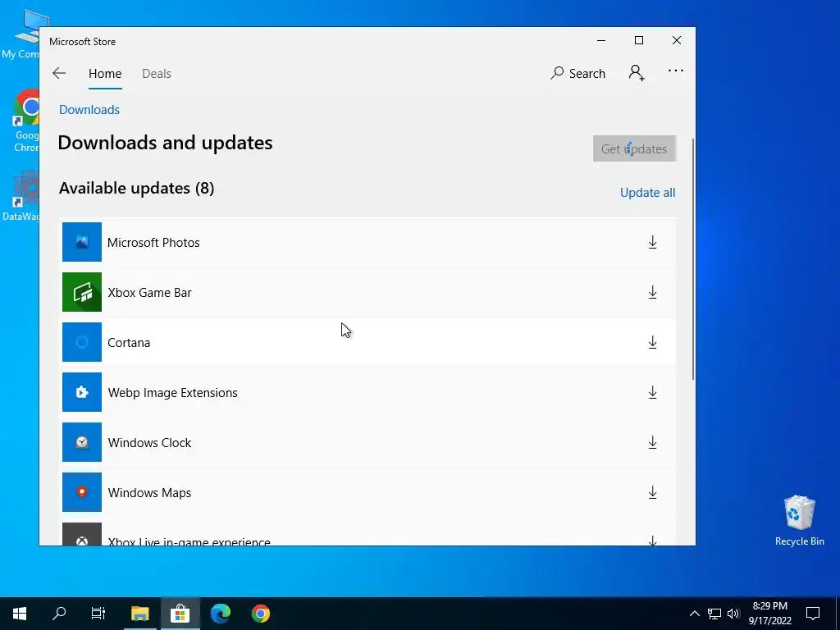Select the Google Chrome desktop shortcut
The image size is (840, 630).
pos(27,121)
